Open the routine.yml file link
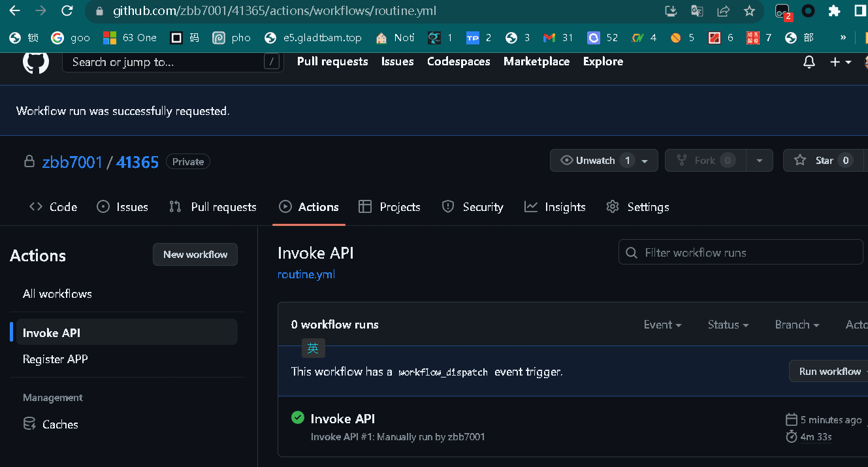This screenshot has width=868, height=467. [306, 274]
